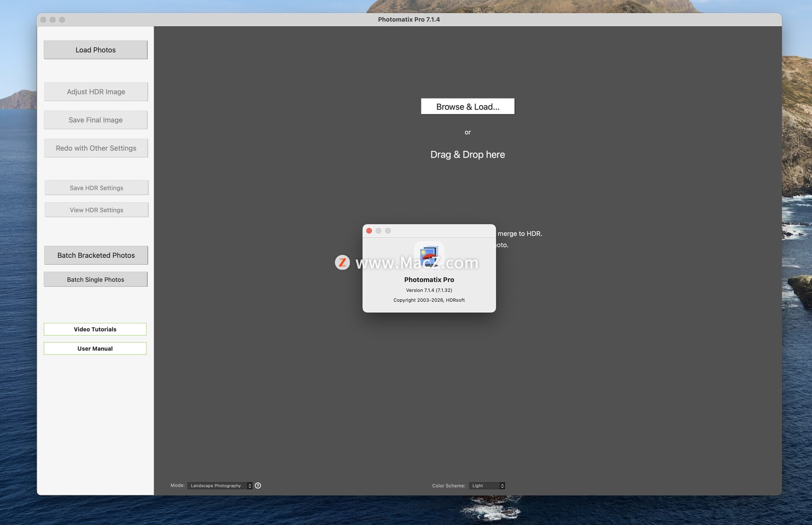Click Save HDR Settings button
812x525 pixels.
[96, 188]
